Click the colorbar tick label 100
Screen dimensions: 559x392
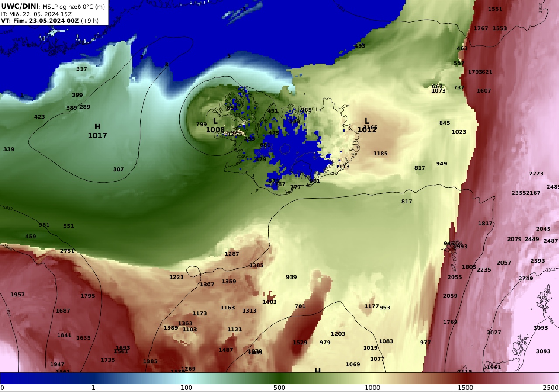pos(186,388)
